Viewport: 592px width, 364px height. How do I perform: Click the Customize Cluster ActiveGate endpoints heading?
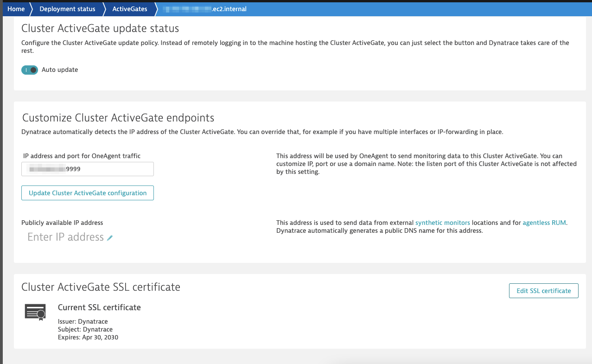pos(118,117)
